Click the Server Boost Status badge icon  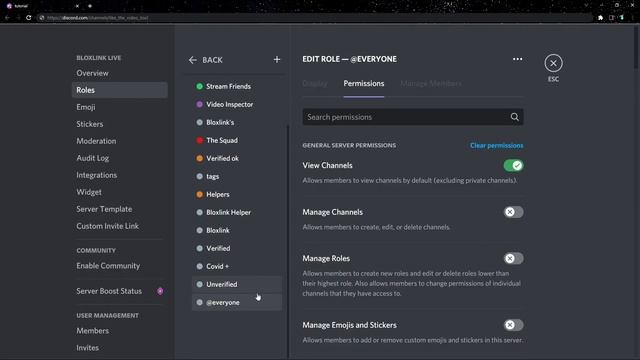[x=160, y=291]
